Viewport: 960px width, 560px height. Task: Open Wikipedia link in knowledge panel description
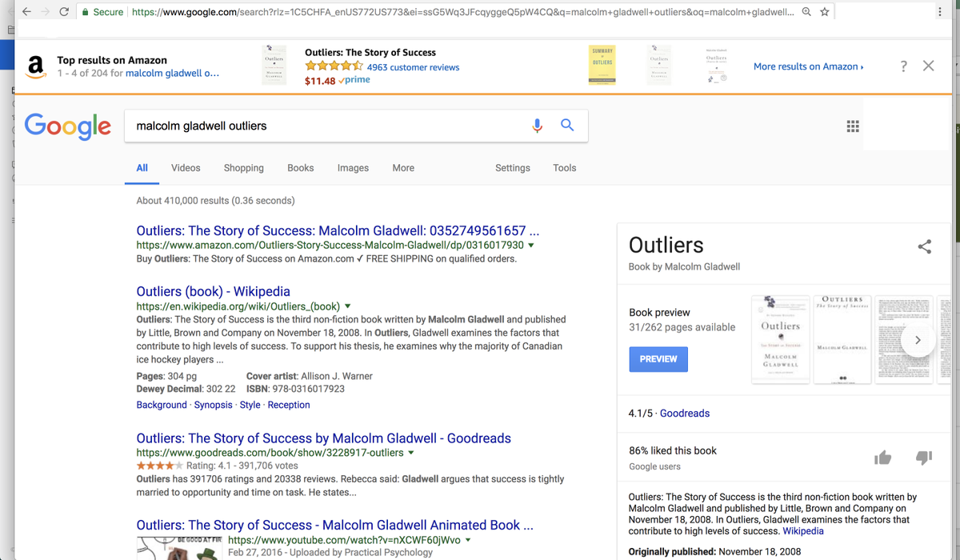pos(803,530)
